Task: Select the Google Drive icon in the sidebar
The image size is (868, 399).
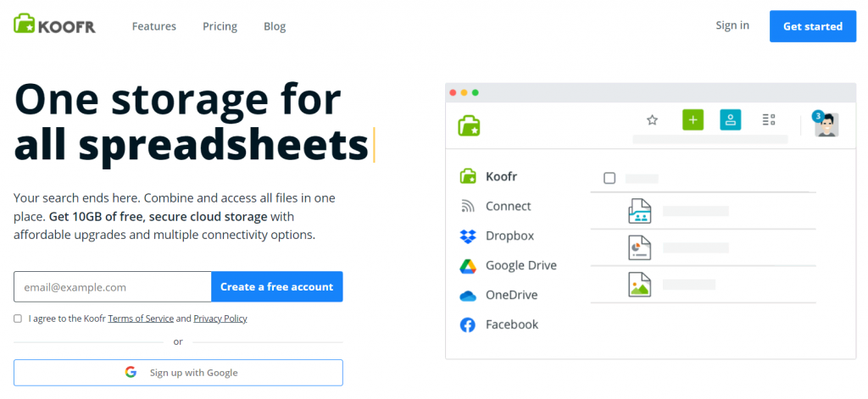Action: click(468, 266)
